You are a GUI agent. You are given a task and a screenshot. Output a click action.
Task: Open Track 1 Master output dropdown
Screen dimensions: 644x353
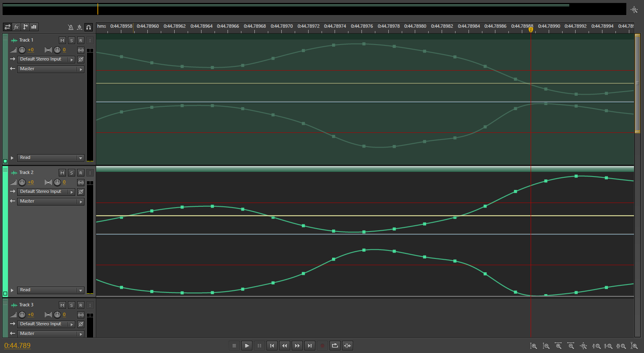coord(51,69)
